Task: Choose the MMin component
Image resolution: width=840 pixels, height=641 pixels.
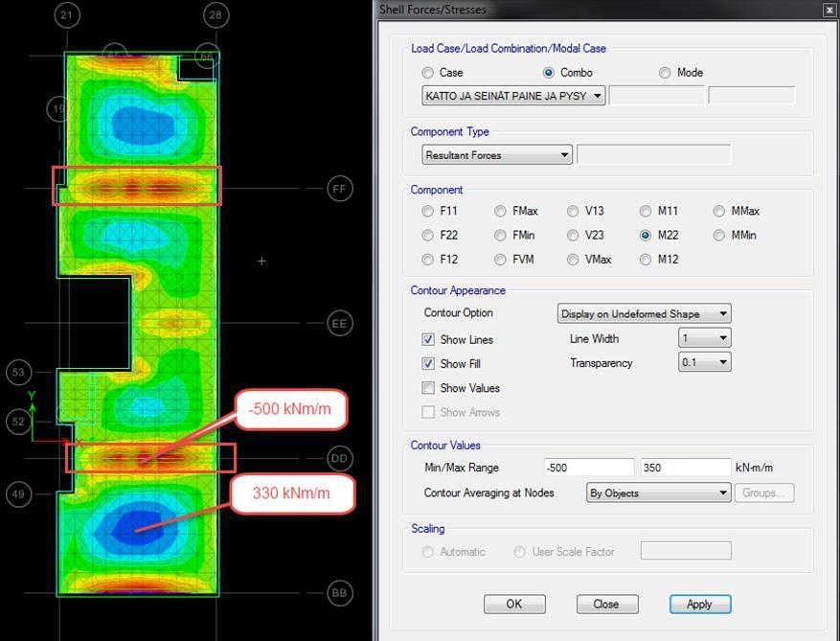Action: tap(719, 236)
